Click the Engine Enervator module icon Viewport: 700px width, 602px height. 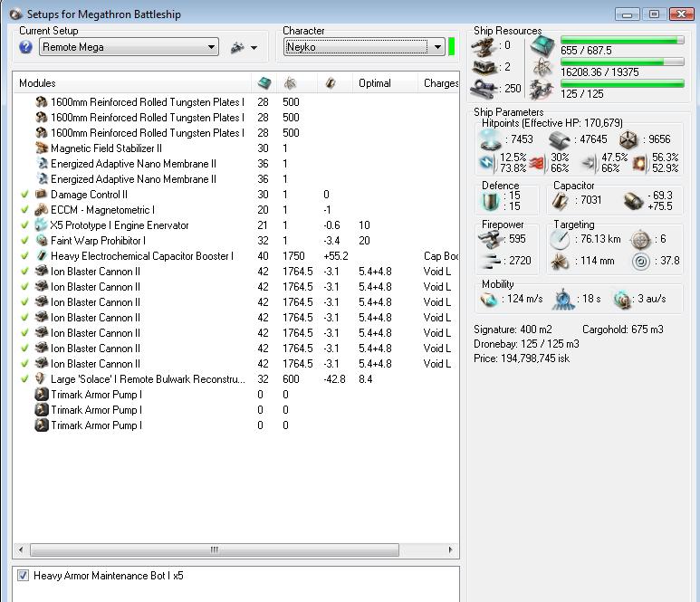point(42,225)
